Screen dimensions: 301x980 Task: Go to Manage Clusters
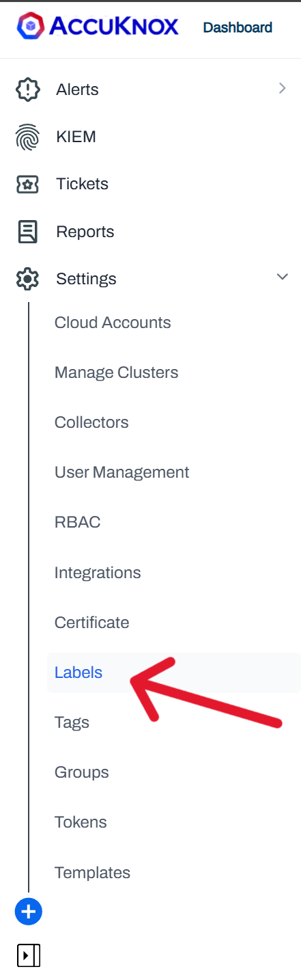pyautogui.click(x=116, y=372)
